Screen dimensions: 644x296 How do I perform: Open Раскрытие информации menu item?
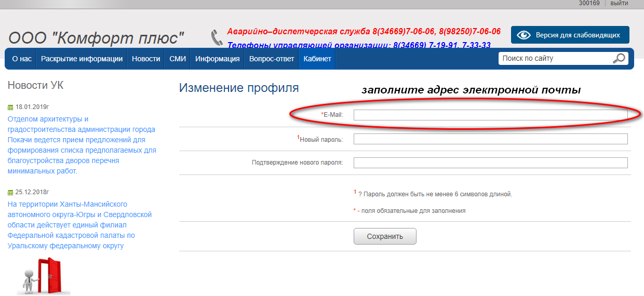click(x=82, y=59)
